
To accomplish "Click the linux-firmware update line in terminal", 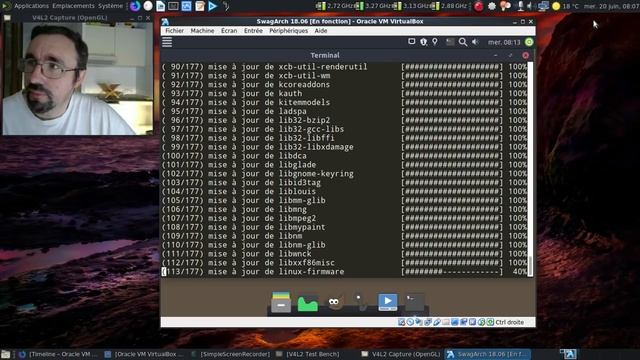I will click(344, 272).
